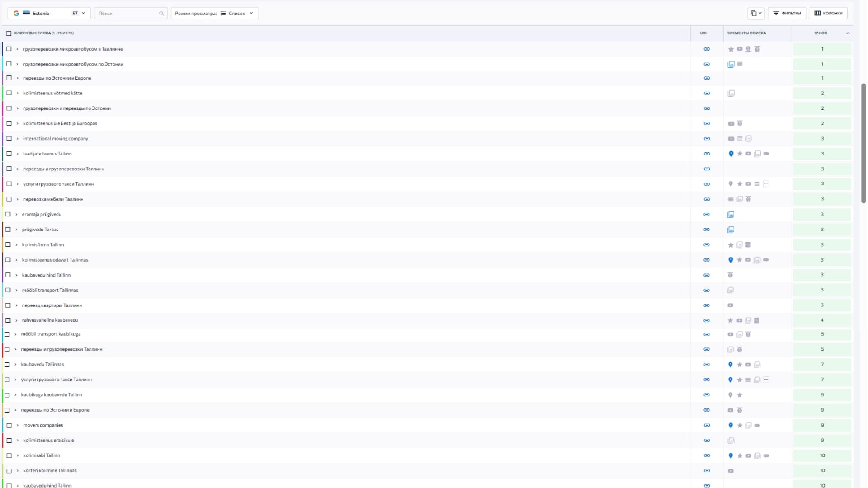This screenshot has width=868, height=488.
Task: Click the star reviews icon in 'kolimisfirma Tallinn' row
Action: coord(731,245)
